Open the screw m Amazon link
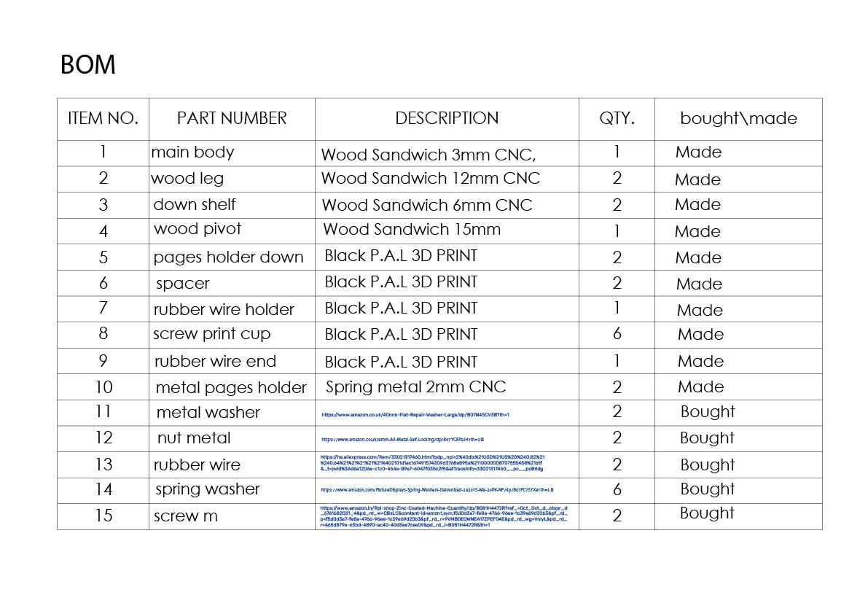Screen dimensions: 868x614 click(x=443, y=516)
